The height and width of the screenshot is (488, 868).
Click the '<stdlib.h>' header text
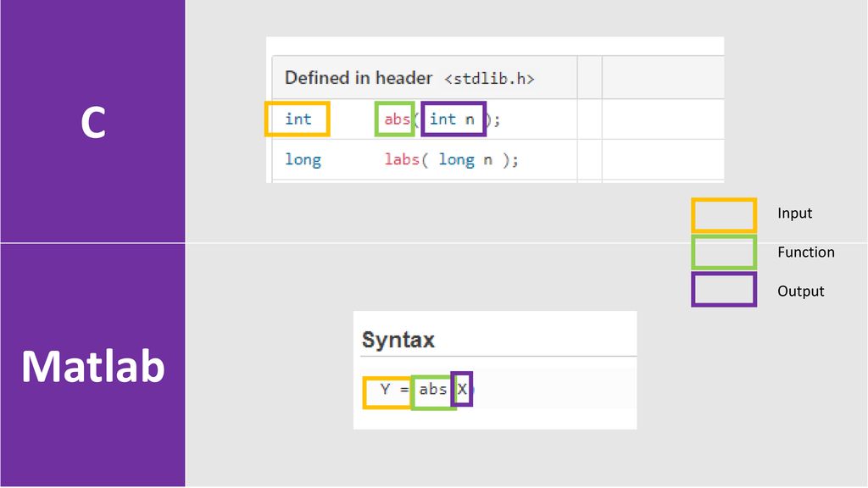click(490, 79)
